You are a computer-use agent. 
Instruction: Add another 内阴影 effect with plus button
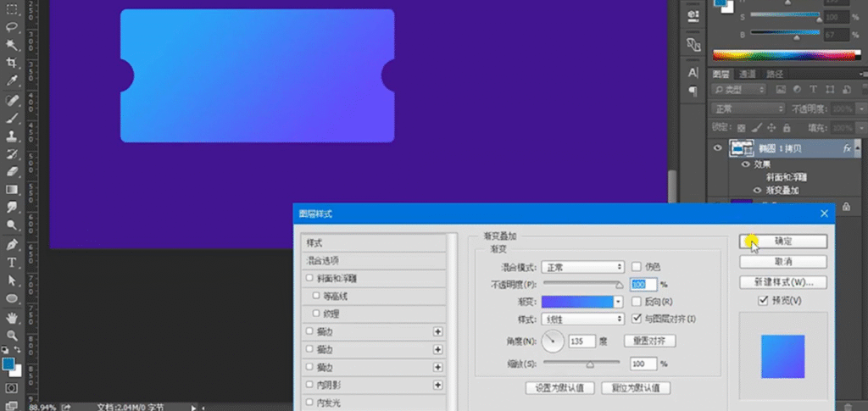click(x=438, y=385)
